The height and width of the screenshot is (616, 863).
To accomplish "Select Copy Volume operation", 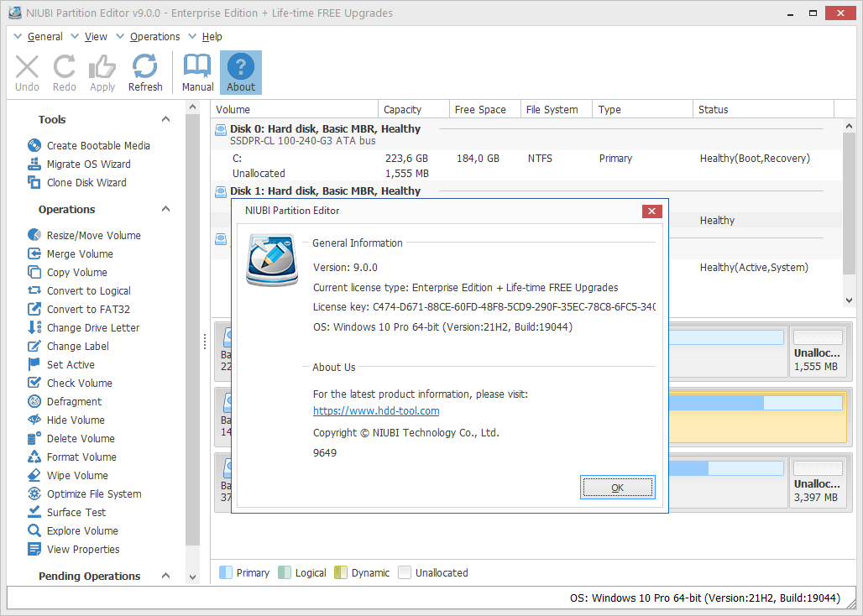I will click(68, 272).
